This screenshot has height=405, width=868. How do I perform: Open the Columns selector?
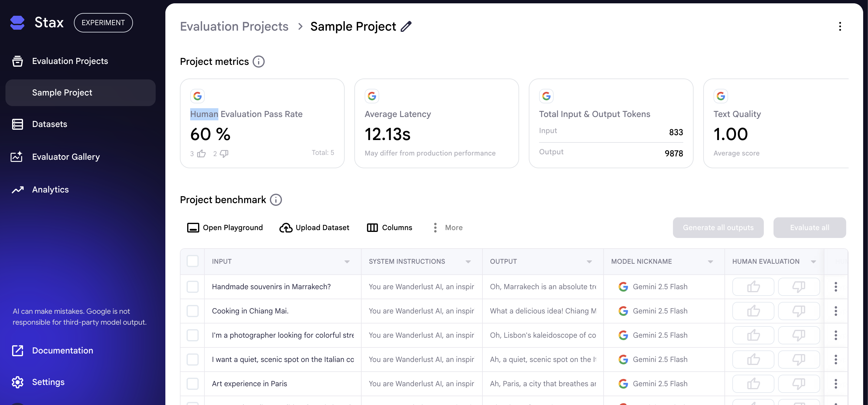(389, 228)
